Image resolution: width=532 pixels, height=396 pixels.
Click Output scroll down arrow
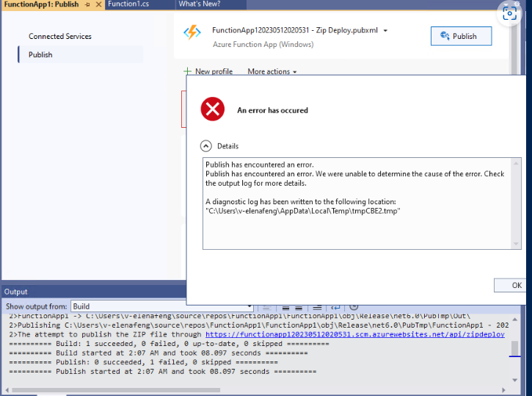pyautogui.click(x=514, y=380)
